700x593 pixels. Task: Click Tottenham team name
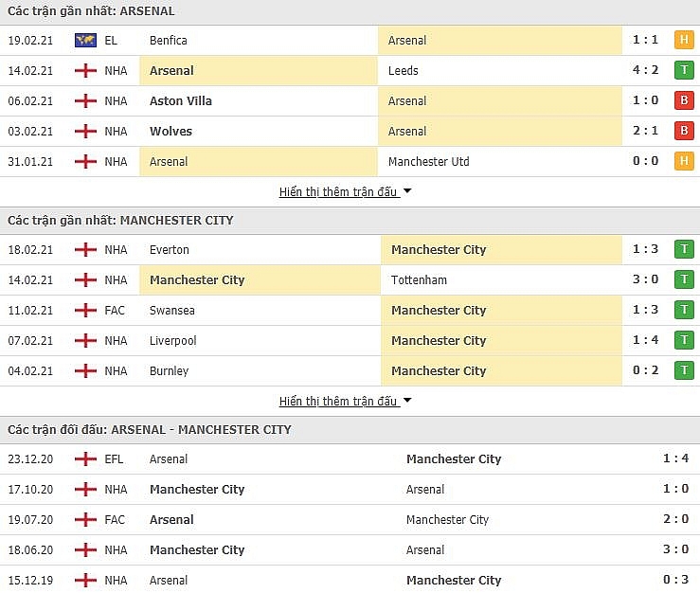pos(419,280)
